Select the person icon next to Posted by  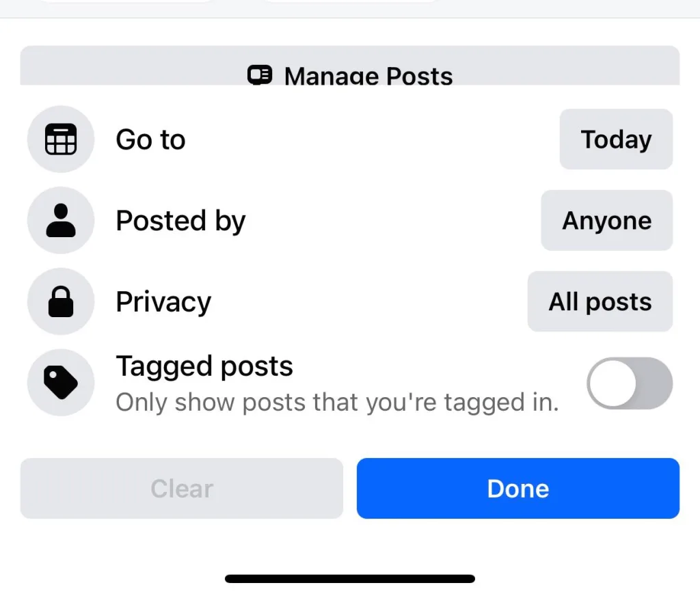point(60,220)
